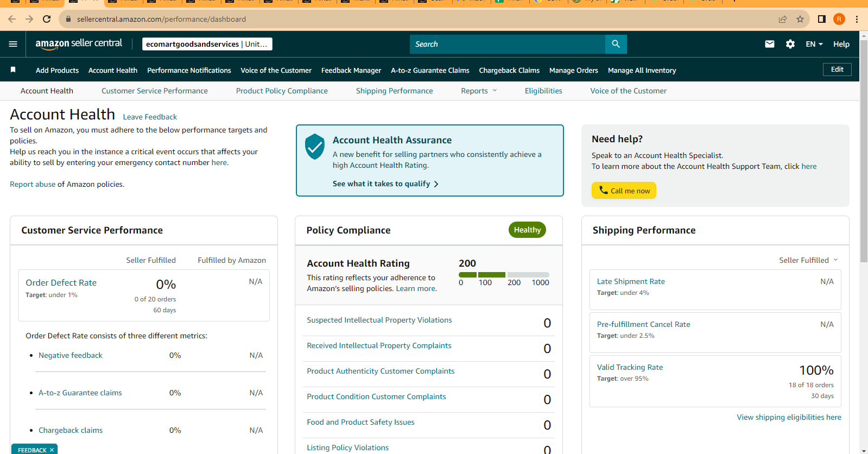
Task: Open the Seller Fulfilled shipping dropdown
Action: (808, 260)
